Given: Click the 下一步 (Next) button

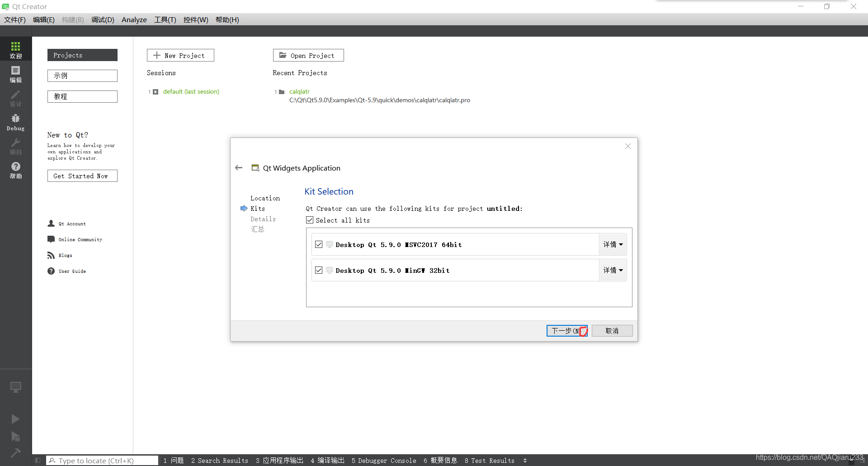Looking at the screenshot, I should point(567,331).
